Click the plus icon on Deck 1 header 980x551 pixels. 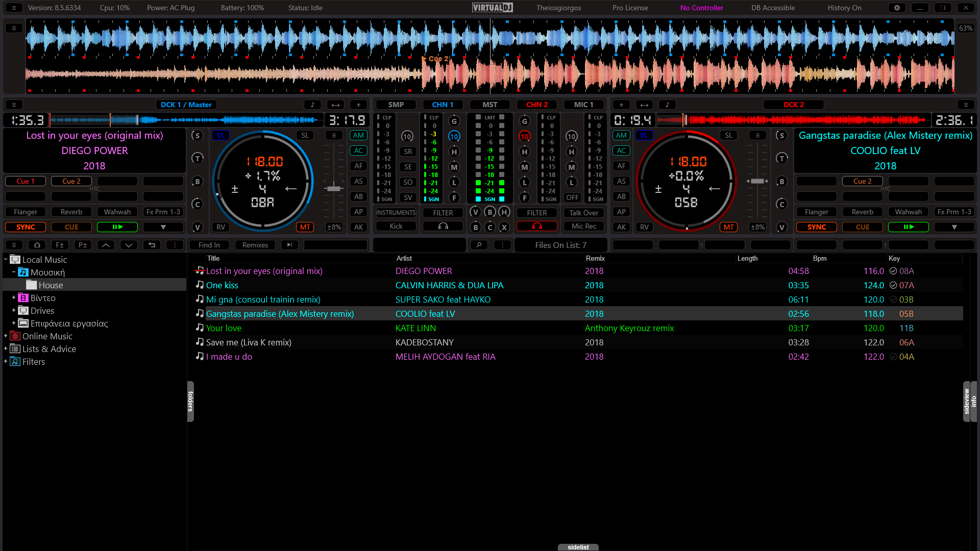(x=358, y=105)
